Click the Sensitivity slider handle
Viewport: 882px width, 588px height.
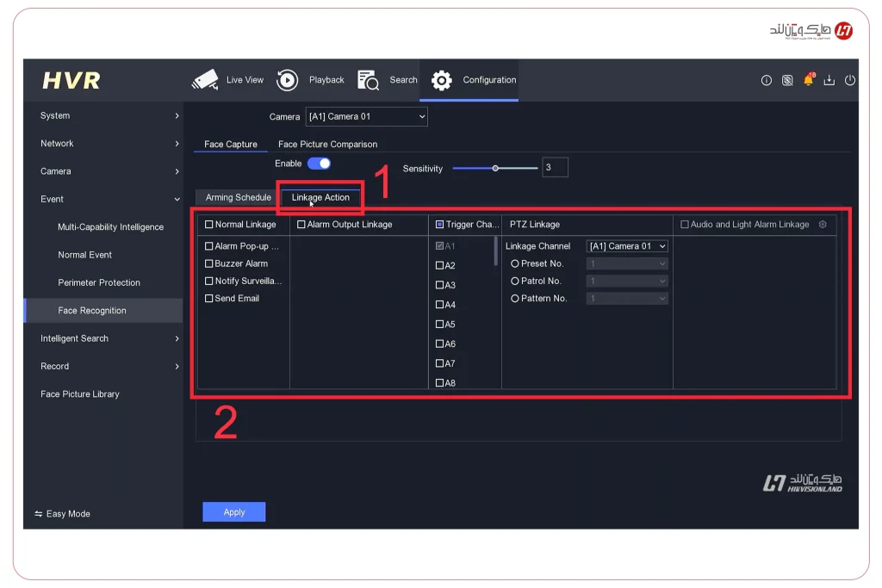click(495, 169)
